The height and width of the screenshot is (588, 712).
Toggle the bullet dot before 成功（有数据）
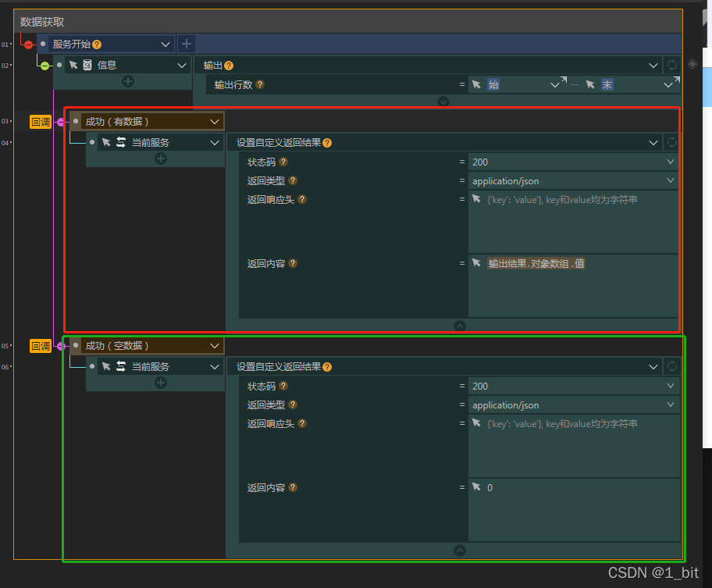(76, 121)
